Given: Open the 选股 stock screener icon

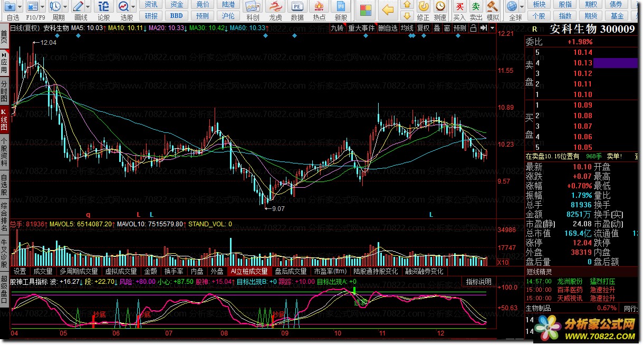Looking at the screenshot, I should pyautogui.click(x=123, y=6).
